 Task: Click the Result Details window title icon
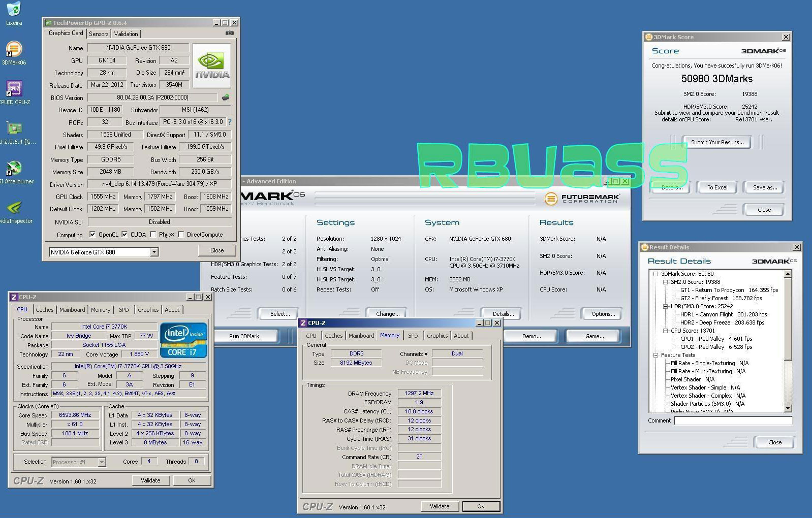(645, 247)
